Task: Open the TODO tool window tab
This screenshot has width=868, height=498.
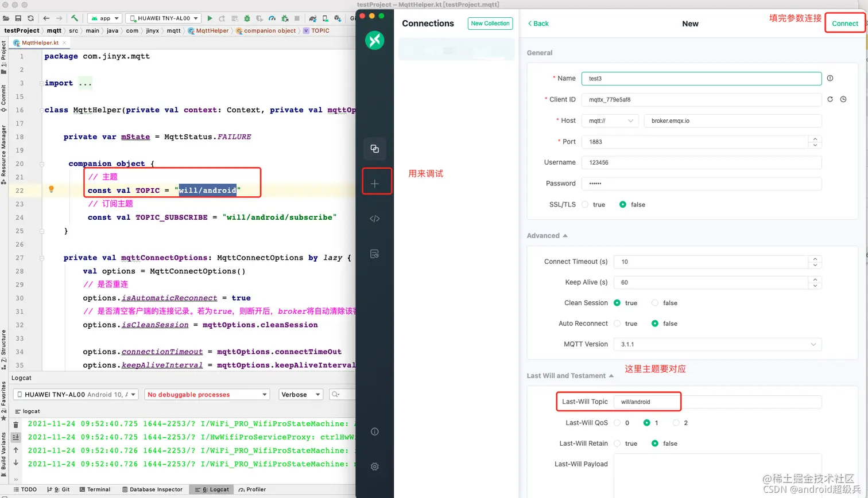Action: click(25, 489)
